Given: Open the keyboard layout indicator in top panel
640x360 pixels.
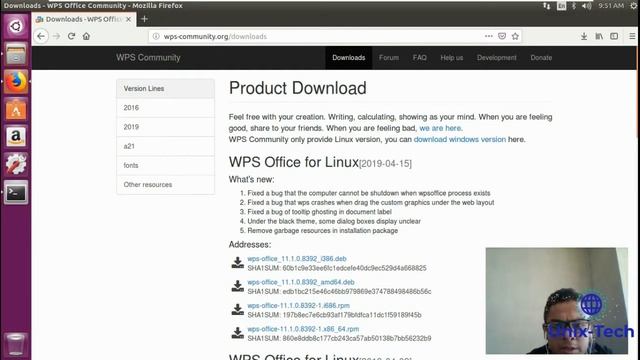Looking at the screenshot, I should coord(562,6).
